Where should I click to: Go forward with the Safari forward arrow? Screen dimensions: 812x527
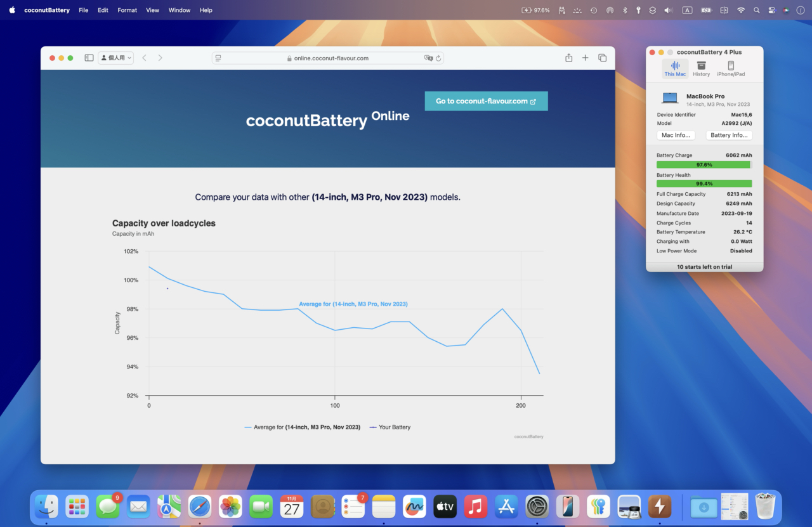point(160,58)
